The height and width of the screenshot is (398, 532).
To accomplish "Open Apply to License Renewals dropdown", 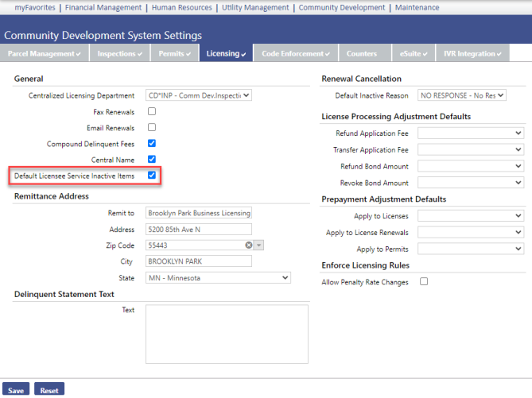I will (x=471, y=233).
